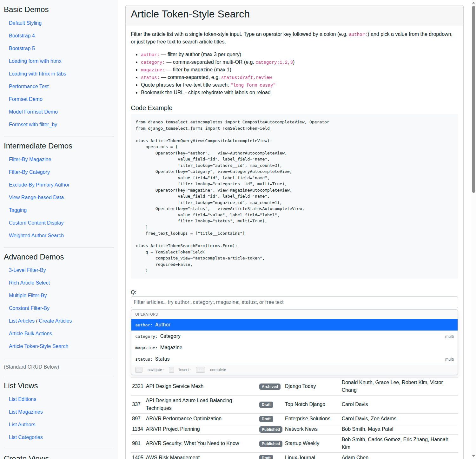Screen dimensions: 476x459
Task: Select the magazine: Magazine operator option
Action: pyautogui.click(x=294, y=348)
